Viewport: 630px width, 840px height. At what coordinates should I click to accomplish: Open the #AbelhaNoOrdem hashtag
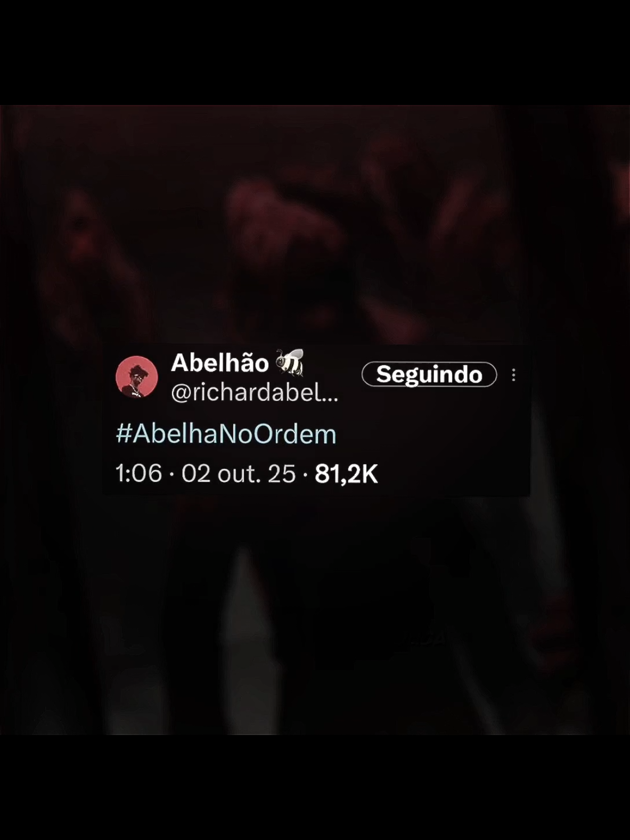226,434
